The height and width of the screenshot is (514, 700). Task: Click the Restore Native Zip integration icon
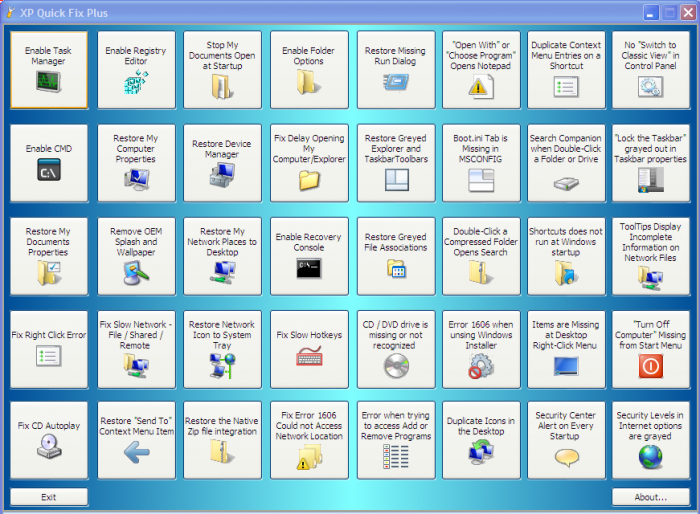(222, 451)
